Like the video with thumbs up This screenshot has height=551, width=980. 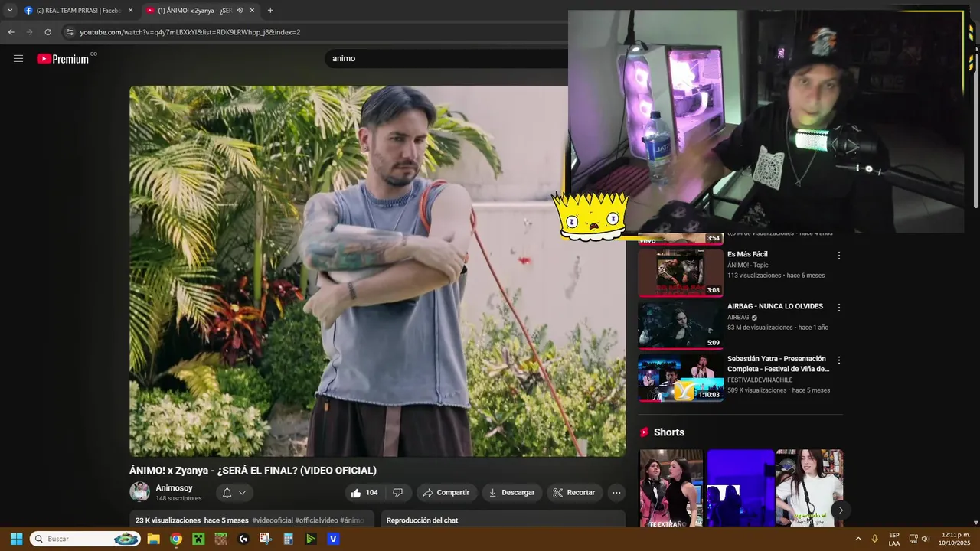pyautogui.click(x=364, y=493)
